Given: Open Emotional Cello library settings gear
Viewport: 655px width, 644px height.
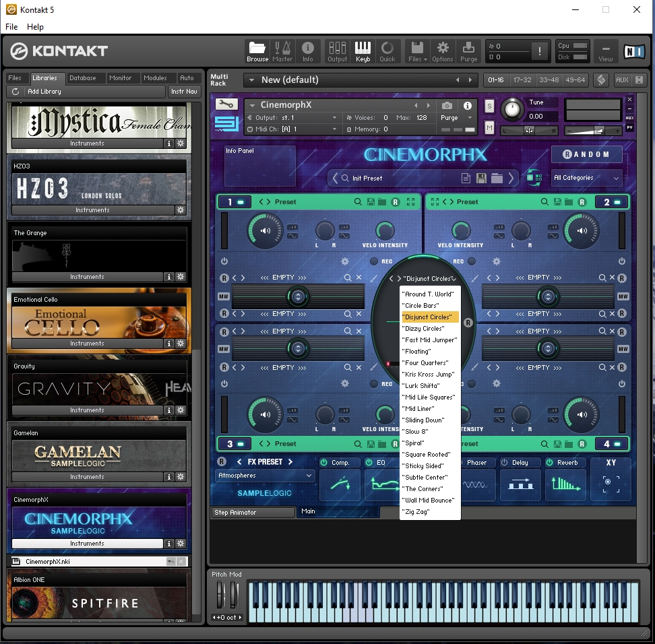Looking at the screenshot, I should 181,344.
